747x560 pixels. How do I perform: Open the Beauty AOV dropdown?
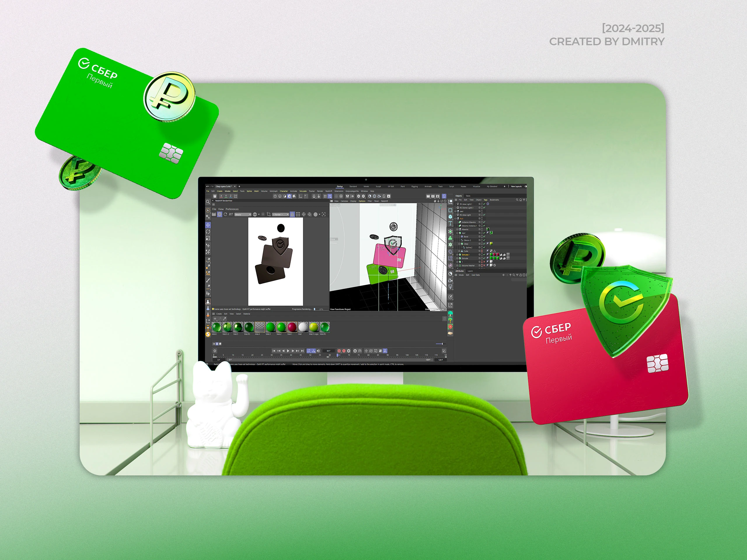[x=243, y=214]
